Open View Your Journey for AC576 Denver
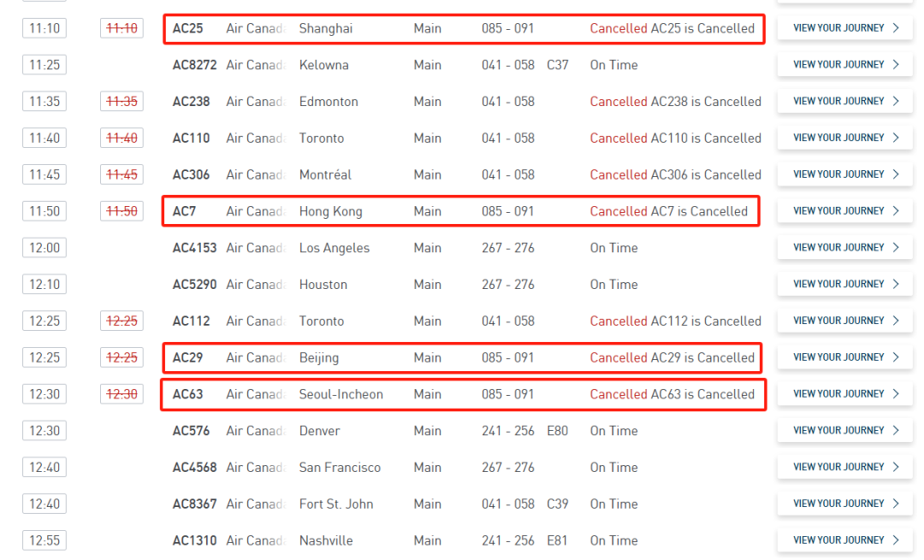 [x=844, y=431]
